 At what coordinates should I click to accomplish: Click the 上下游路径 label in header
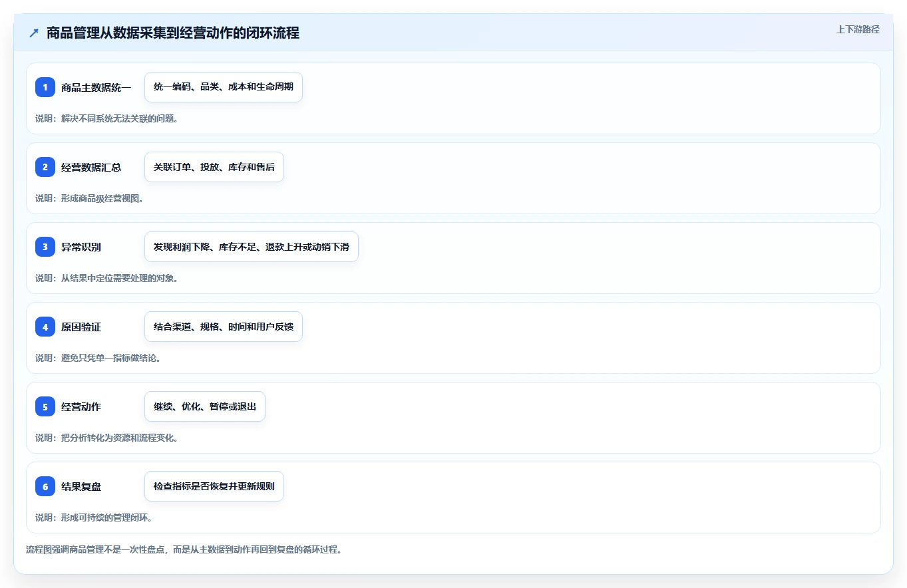pyautogui.click(x=858, y=29)
